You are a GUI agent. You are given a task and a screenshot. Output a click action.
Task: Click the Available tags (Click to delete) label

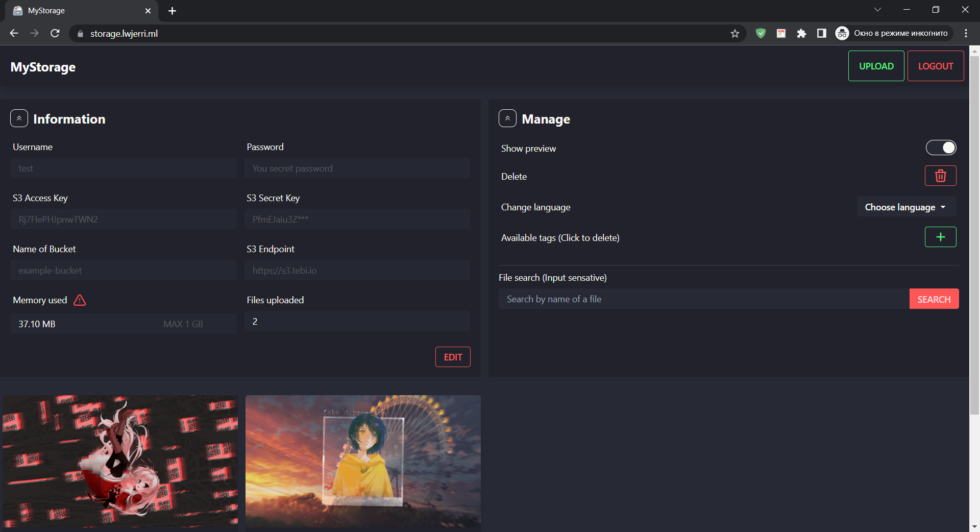coord(560,237)
